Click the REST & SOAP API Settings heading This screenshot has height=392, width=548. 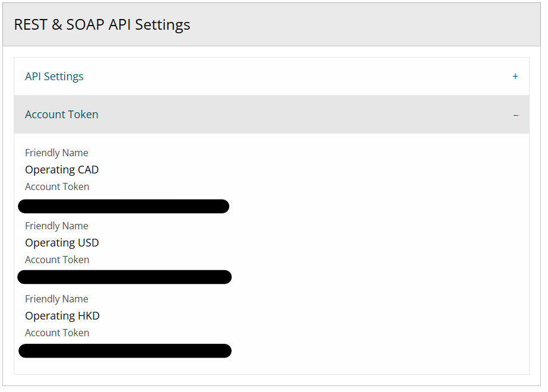tap(102, 25)
